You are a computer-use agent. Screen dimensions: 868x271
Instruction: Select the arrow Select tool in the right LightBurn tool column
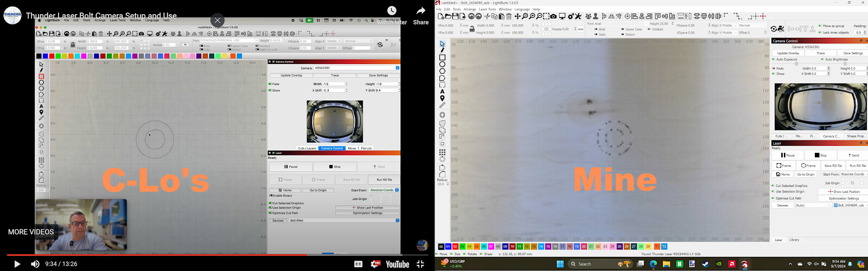coord(443,44)
